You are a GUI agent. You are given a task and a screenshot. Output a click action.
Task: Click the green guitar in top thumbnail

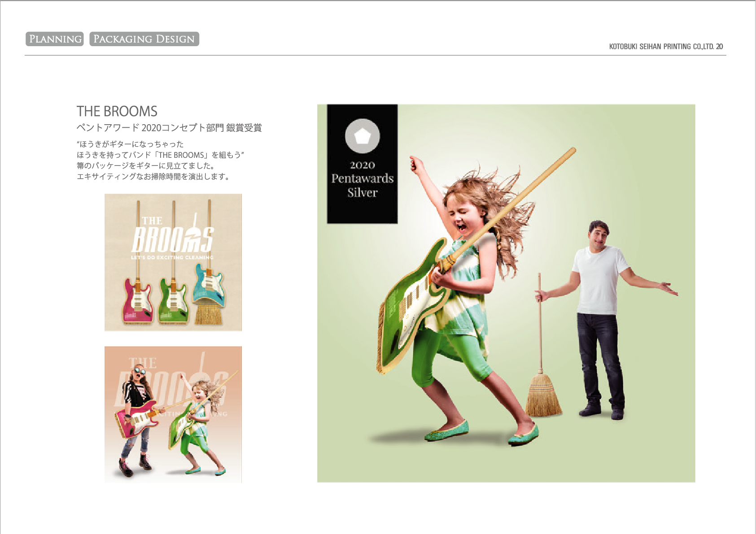pos(173,300)
